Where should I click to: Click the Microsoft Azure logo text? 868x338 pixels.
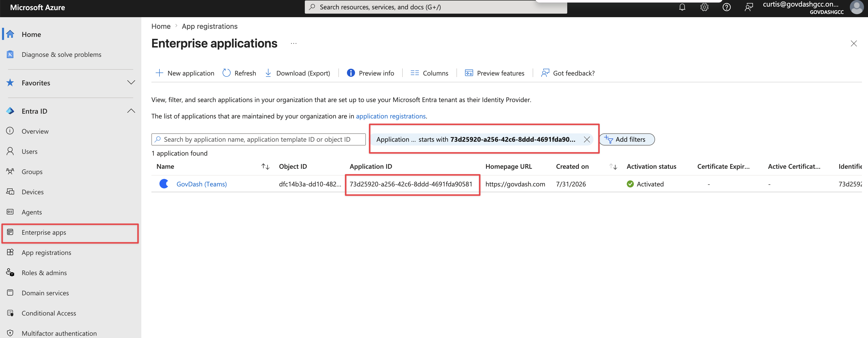point(37,7)
